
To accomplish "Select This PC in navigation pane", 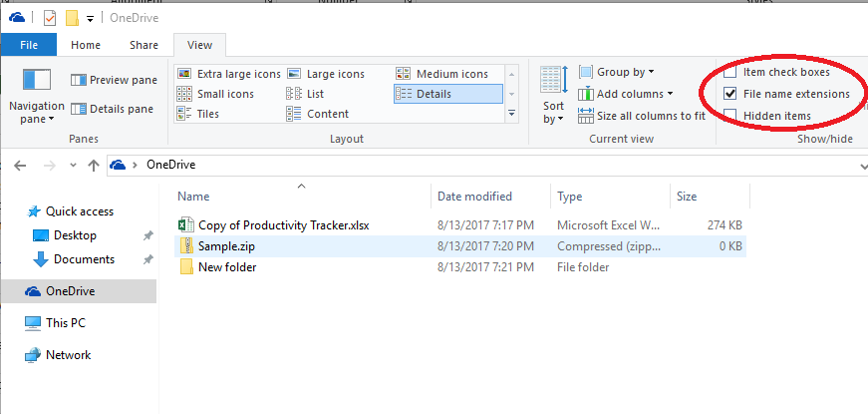I will [66, 323].
